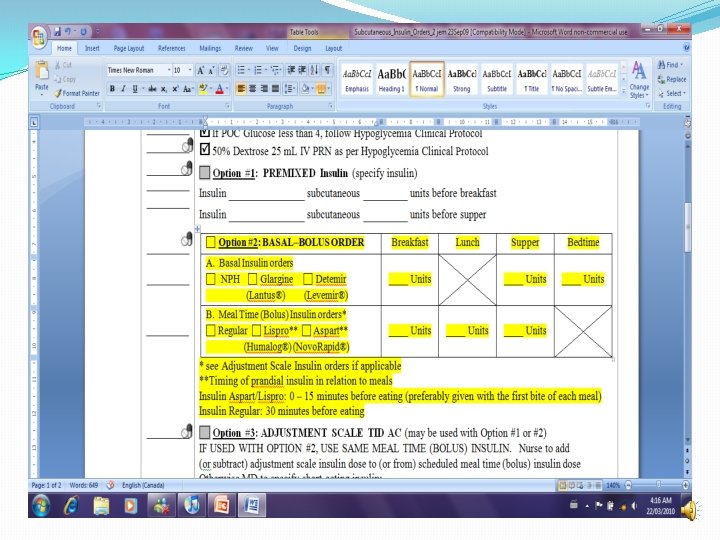Toggle the 50% Dextrose 25 mL checkbox
The image size is (720, 540).
click(205, 149)
